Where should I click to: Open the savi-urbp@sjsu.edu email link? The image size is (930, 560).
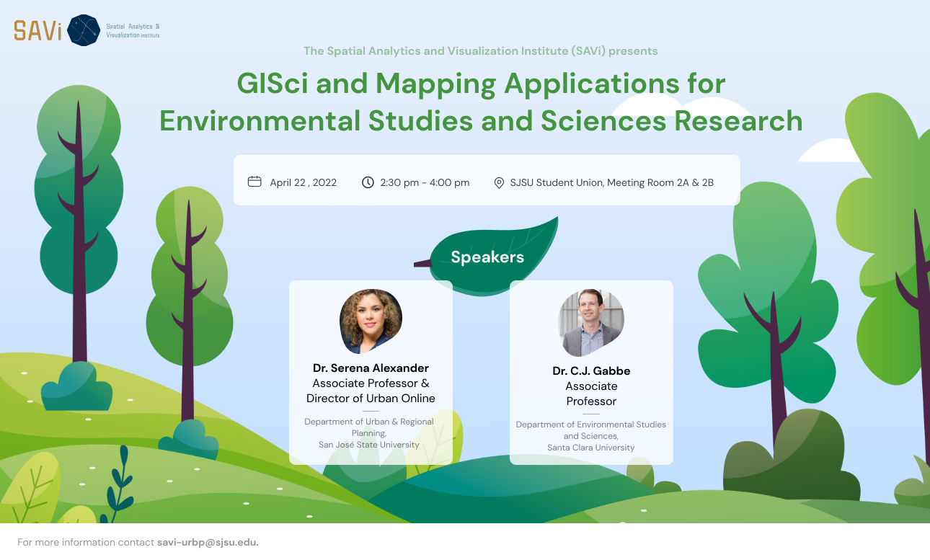point(208,542)
